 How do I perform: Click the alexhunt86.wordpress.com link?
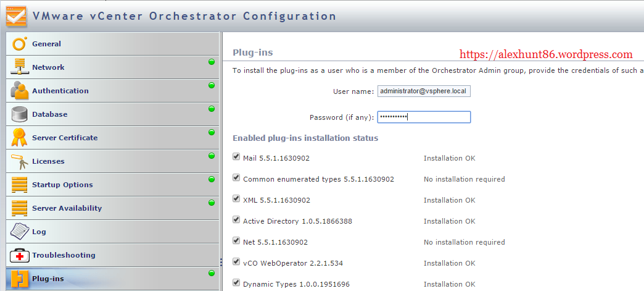click(x=546, y=54)
